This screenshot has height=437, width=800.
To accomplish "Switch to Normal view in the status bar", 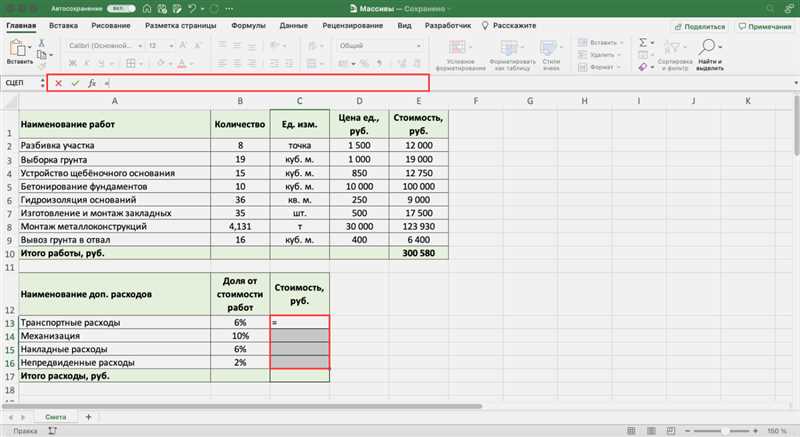I will pyautogui.click(x=632, y=431).
